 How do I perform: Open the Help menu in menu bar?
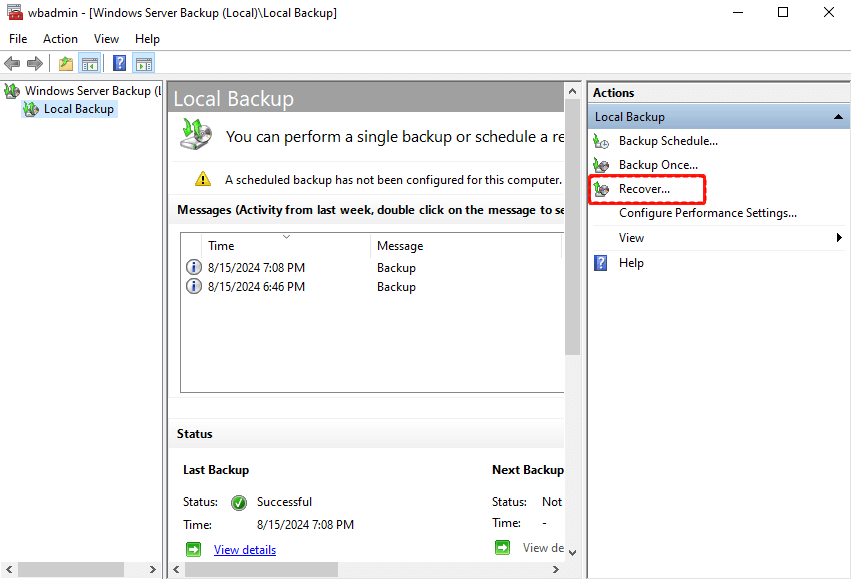point(147,39)
